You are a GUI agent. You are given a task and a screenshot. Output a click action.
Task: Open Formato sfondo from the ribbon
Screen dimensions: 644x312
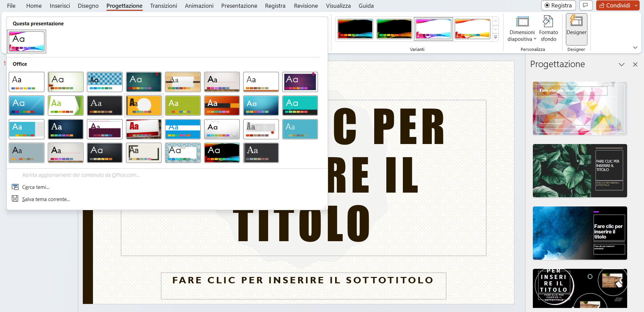pos(548,29)
